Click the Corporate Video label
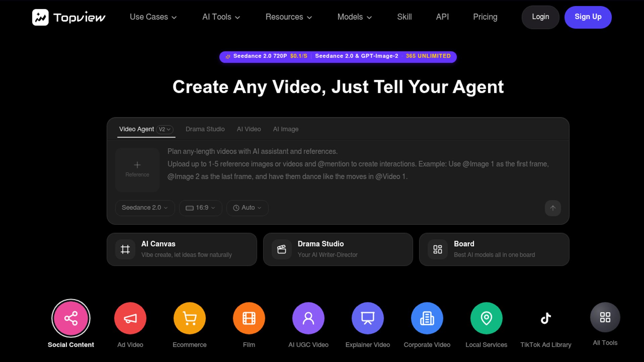The width and height of the screenshot is (644, 362). tap(427, 345)
